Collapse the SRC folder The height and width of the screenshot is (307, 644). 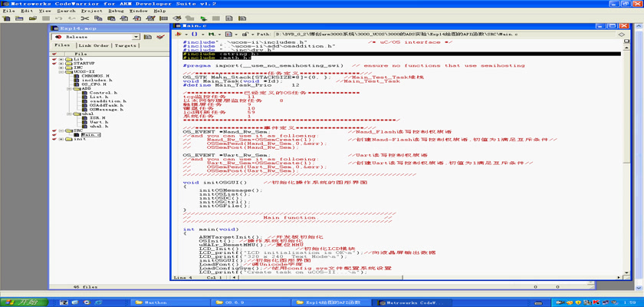[61, 130]
